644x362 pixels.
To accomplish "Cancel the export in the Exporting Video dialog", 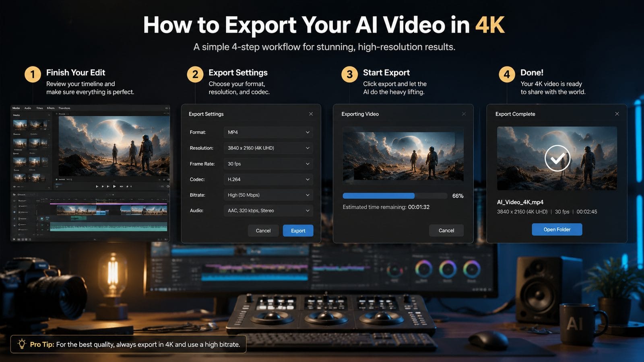I will (446, 230).
